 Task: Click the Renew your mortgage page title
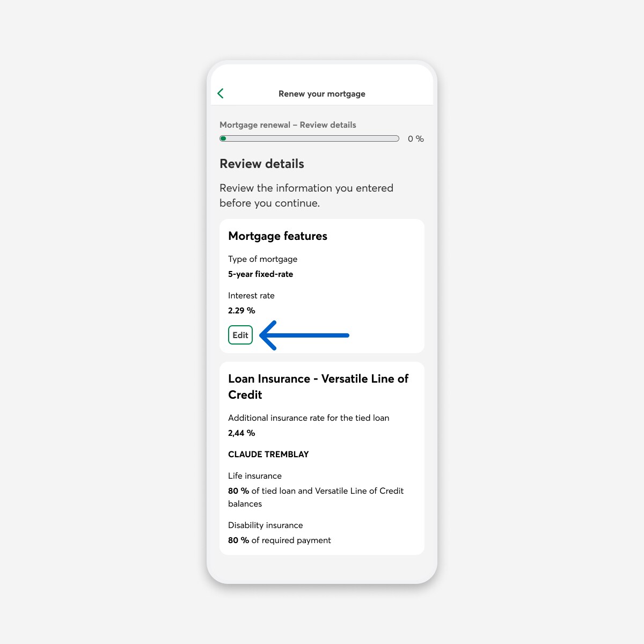[321, 93]
